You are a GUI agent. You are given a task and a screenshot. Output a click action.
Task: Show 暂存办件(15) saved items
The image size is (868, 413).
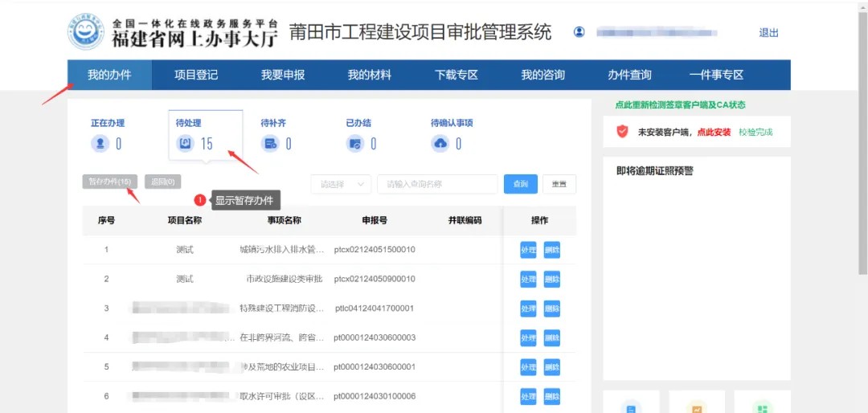(x=110, y=182)
